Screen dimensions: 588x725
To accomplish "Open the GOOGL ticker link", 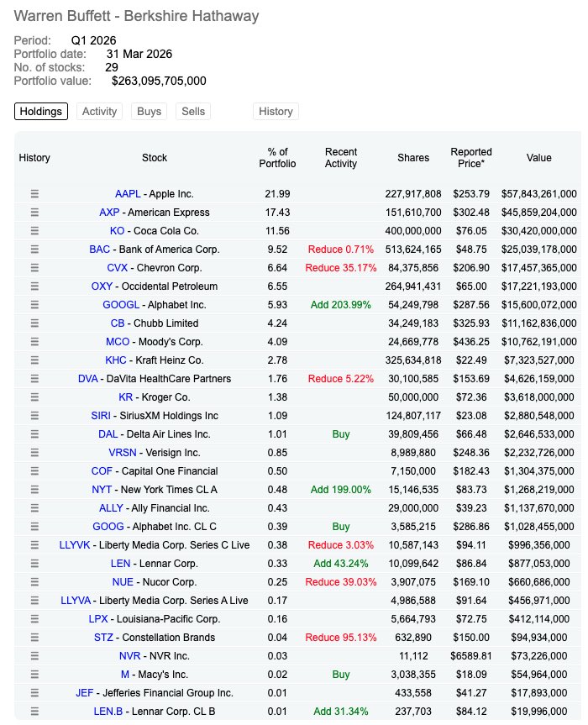I will [x=121, y=305].
